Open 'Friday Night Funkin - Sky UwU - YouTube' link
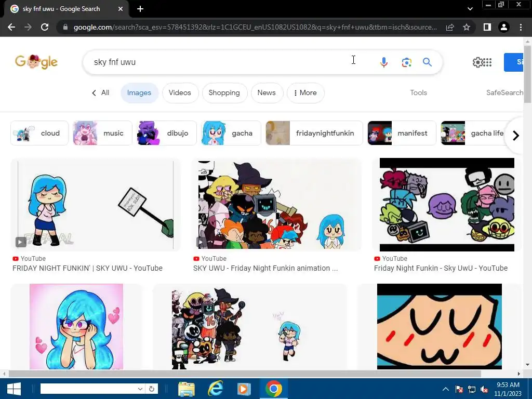Image resolution: width=532 pixels, height=399 pixels. [441, 268]
